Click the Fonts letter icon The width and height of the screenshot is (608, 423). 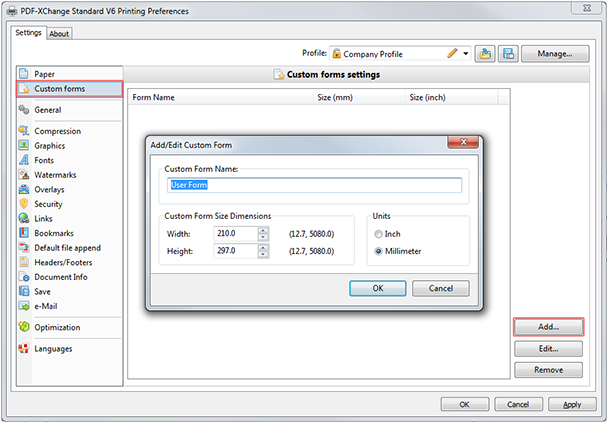point(24,160)
